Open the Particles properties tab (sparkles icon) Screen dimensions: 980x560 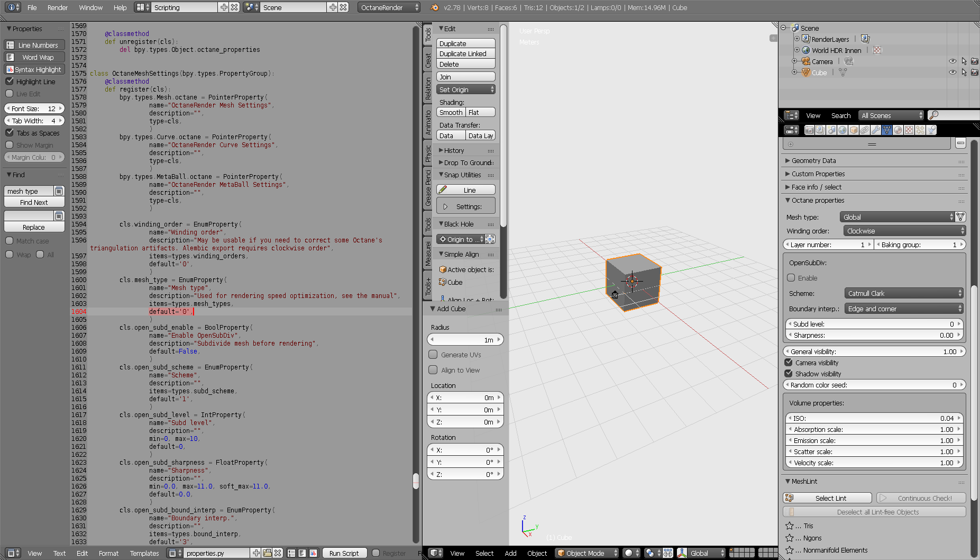tap(920, 130)
